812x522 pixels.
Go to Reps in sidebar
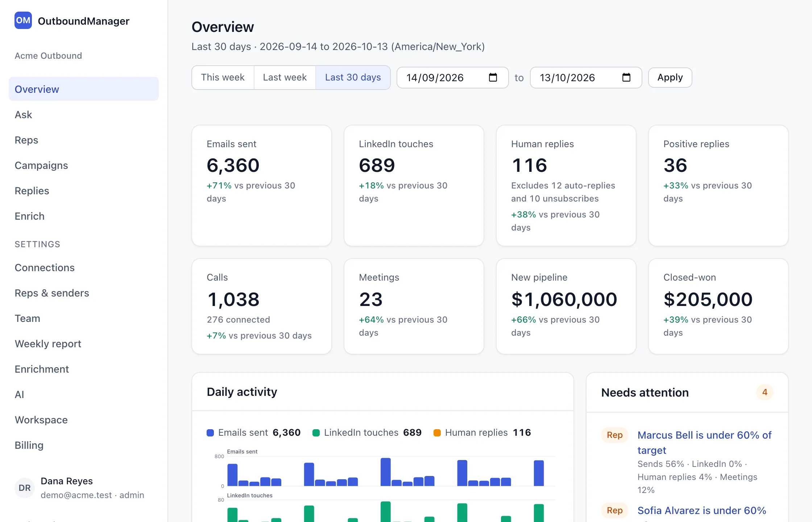(x=84, y=140)
